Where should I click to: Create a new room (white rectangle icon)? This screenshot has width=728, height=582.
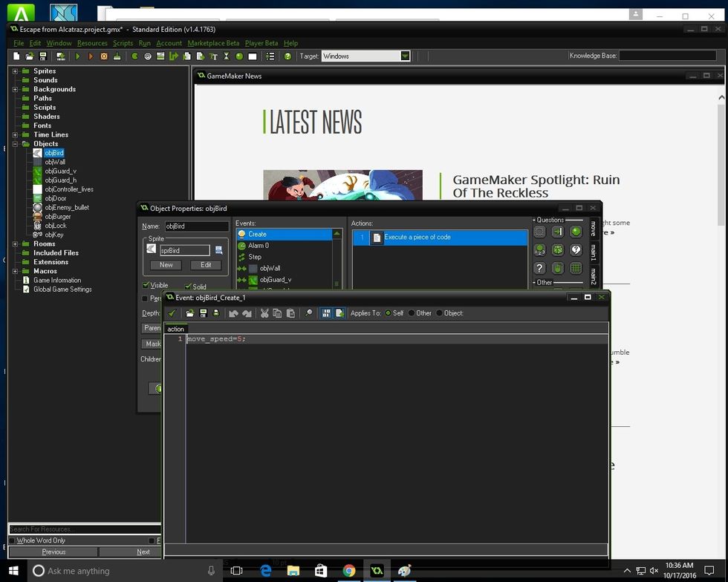click(253, 56)
